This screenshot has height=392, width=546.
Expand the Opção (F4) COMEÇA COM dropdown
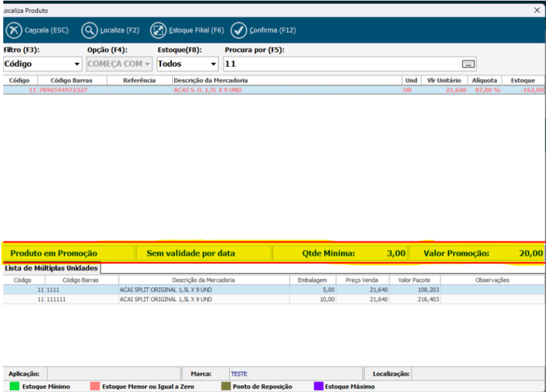point(147,64)
